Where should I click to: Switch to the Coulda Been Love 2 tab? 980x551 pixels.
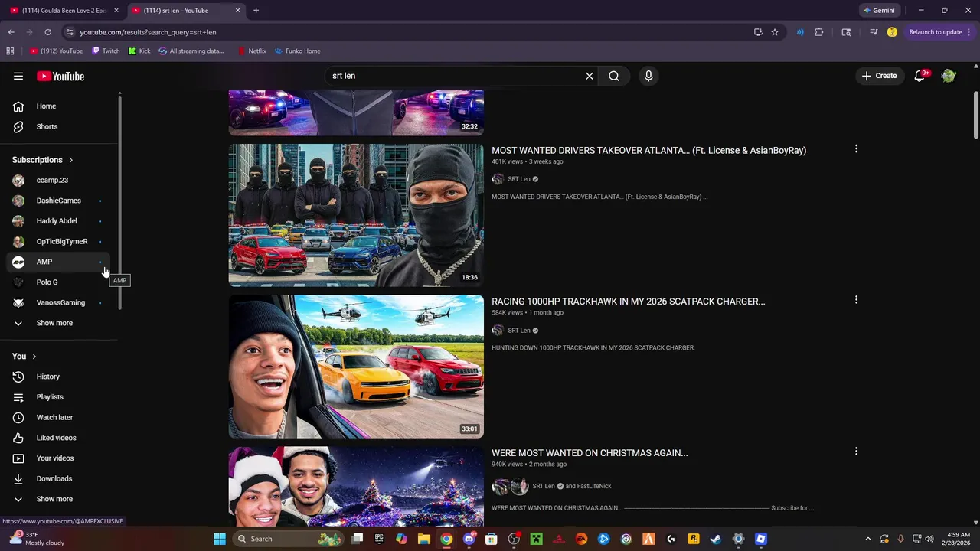pos(64,11)
